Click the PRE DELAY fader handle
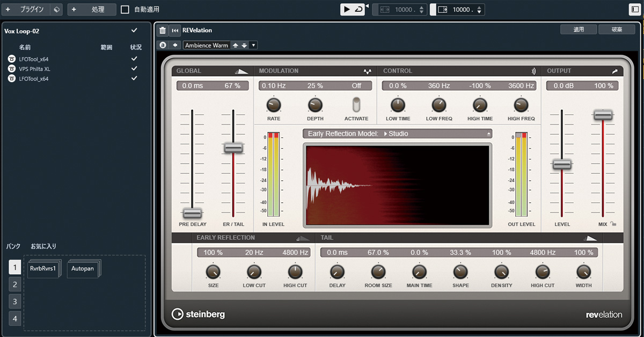This screenshot has width=644, height=337. pos(192,213)
